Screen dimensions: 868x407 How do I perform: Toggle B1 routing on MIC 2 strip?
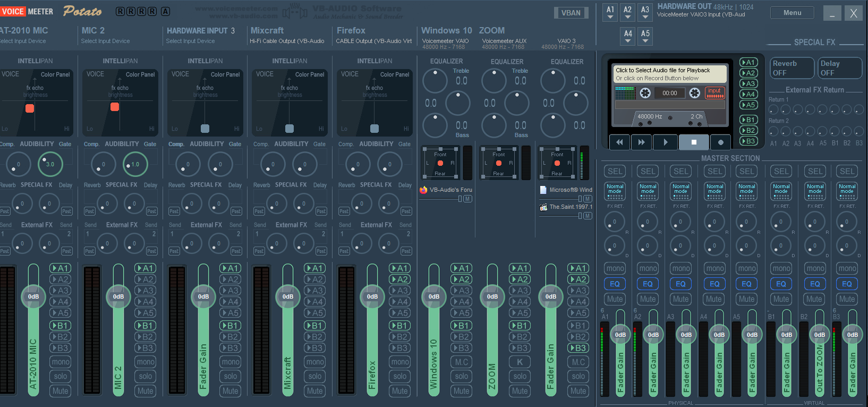click(x=146, y=325)
